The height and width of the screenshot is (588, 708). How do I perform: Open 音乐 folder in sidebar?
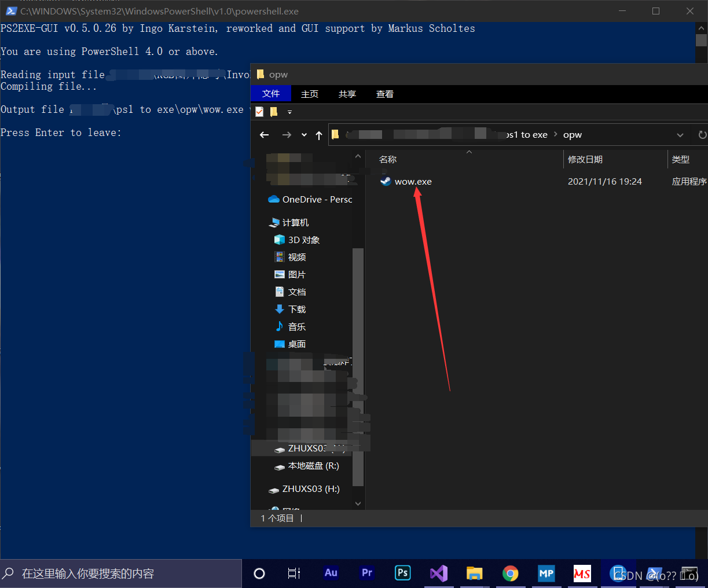(290, 326)
